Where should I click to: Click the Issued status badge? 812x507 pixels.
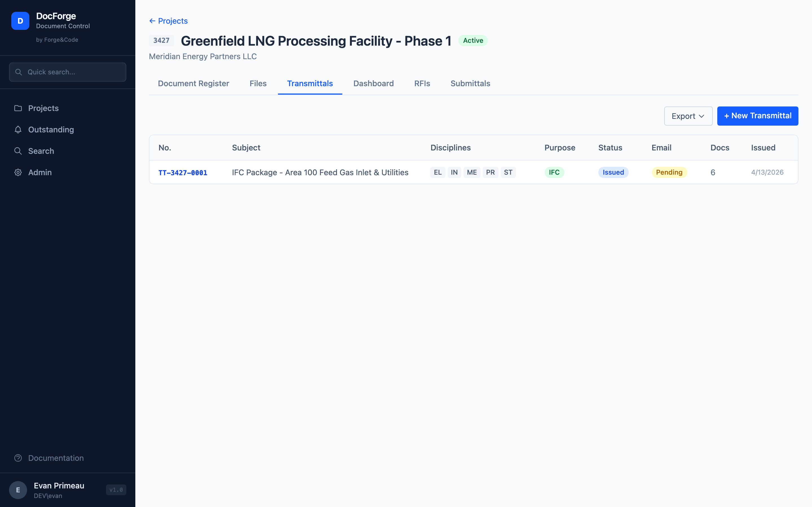click(613, 172)
